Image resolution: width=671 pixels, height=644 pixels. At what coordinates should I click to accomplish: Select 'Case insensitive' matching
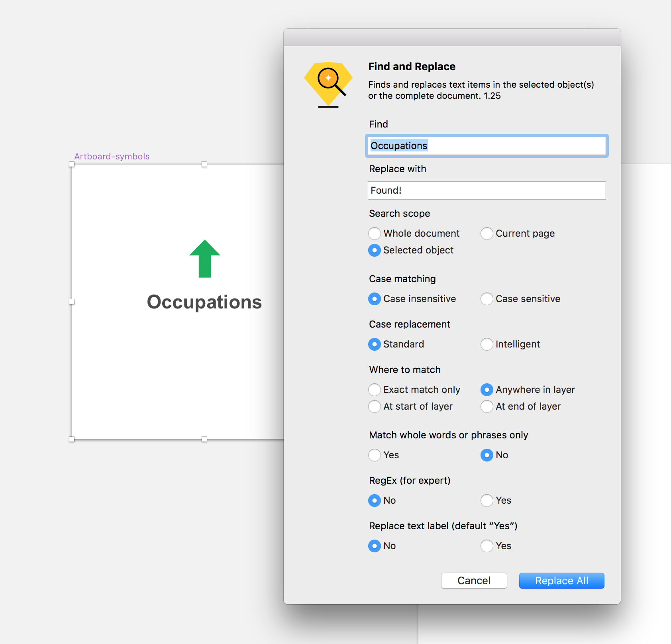point(374,299)
